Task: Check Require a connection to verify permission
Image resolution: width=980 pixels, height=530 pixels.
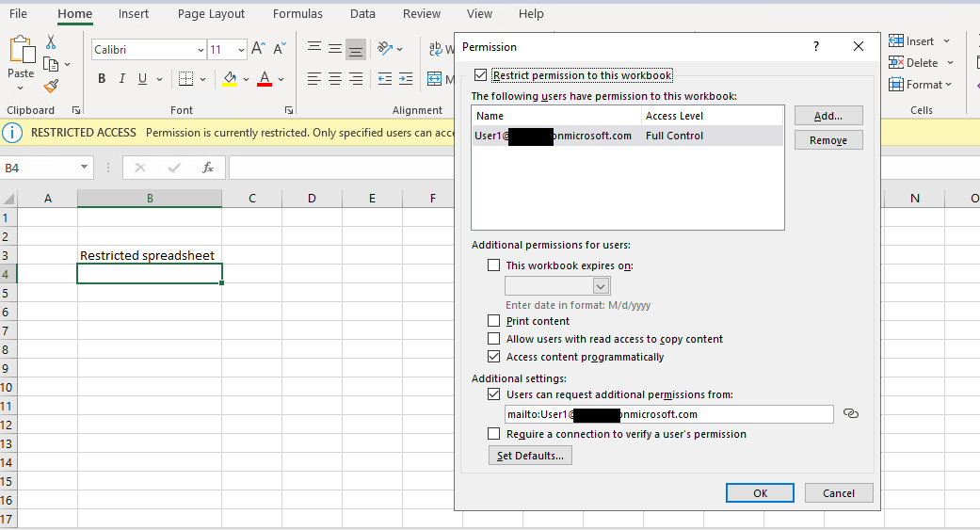Action: coord(493,434)
